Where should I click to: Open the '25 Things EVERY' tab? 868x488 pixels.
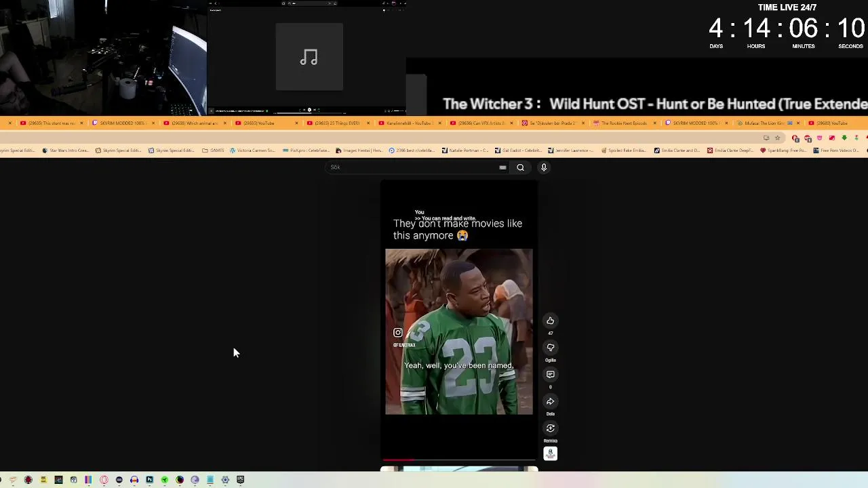coord(336,123)
